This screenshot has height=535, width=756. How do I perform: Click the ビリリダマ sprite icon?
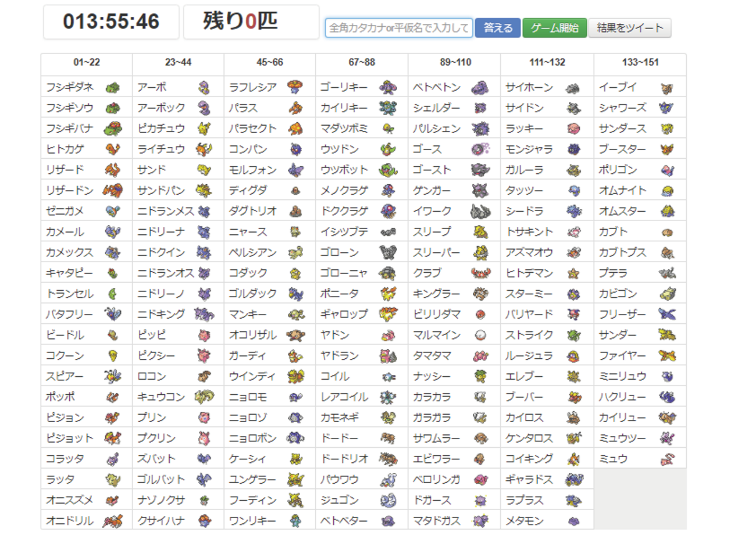coord(480,314)
